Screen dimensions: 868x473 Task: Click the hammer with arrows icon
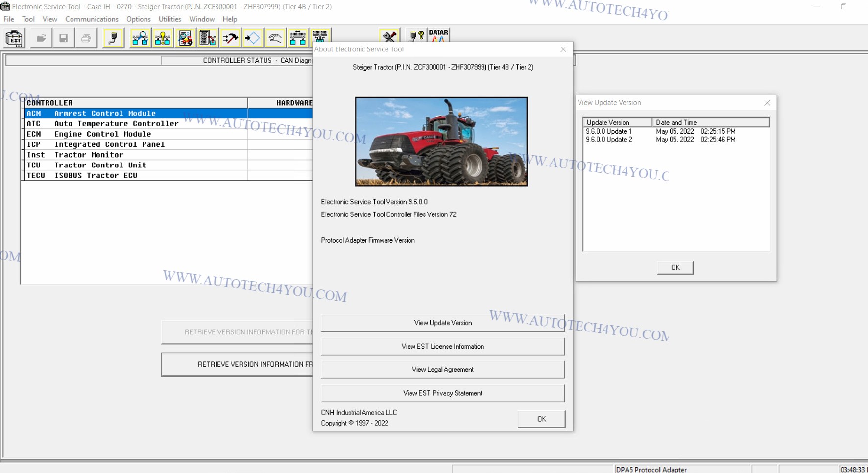(230, 38)
